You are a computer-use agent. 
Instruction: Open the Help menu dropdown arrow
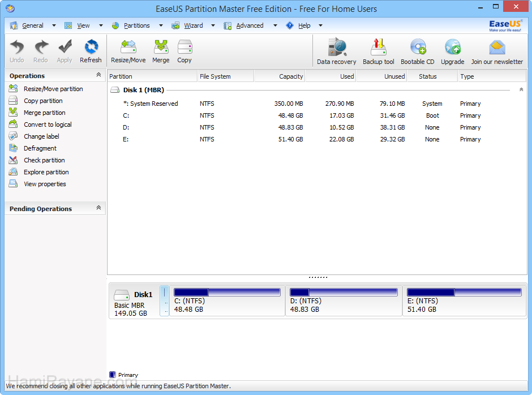coord(321,25)
